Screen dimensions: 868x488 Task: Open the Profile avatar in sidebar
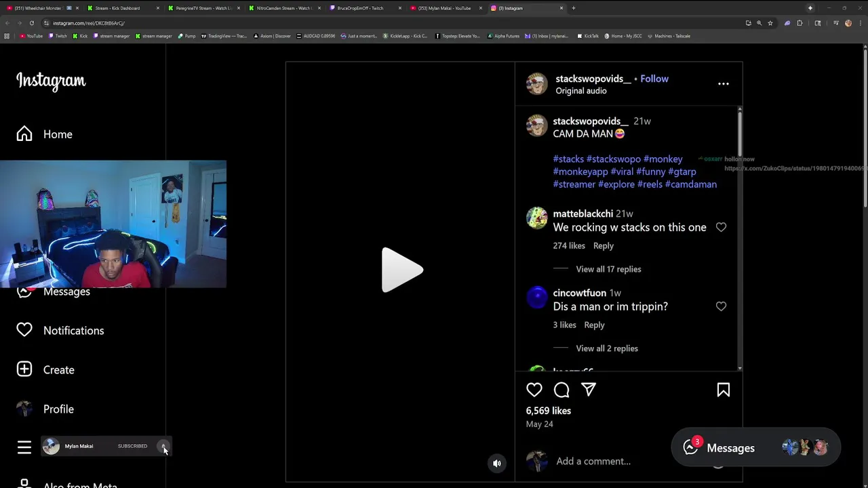(x=24, y=409)
